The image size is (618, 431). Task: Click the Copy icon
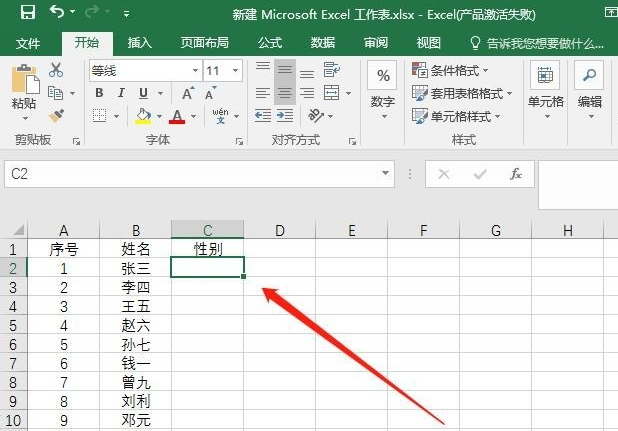click(x=56, y=93)
